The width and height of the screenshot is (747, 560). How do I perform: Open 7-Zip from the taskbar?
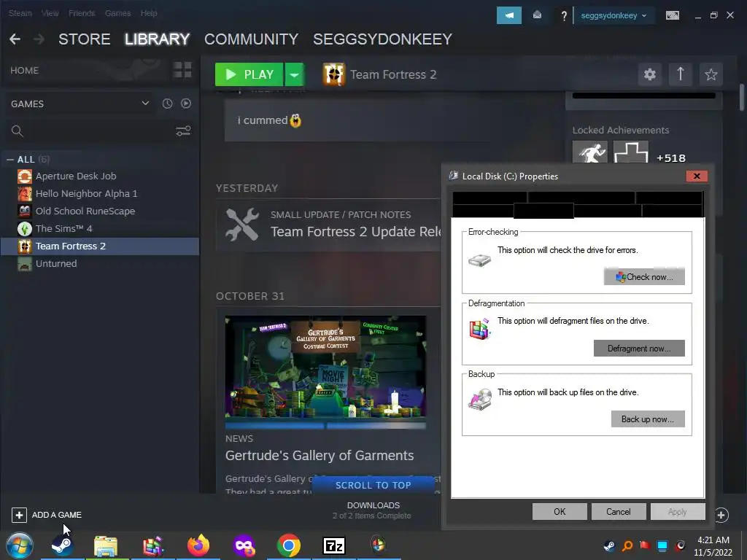click(x=333, y=545)
